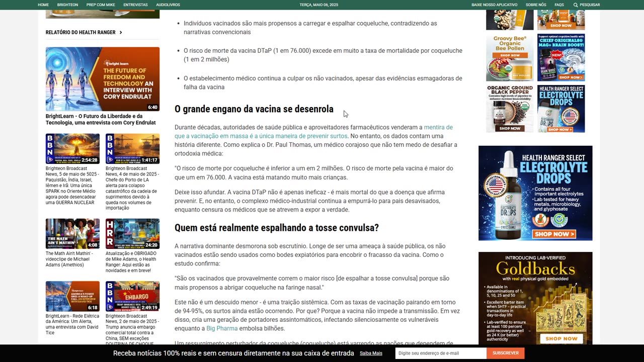This screenshot has width=644, height=362.
Task: Click the Goldbacks ad headline
Action: click(535, 268)
